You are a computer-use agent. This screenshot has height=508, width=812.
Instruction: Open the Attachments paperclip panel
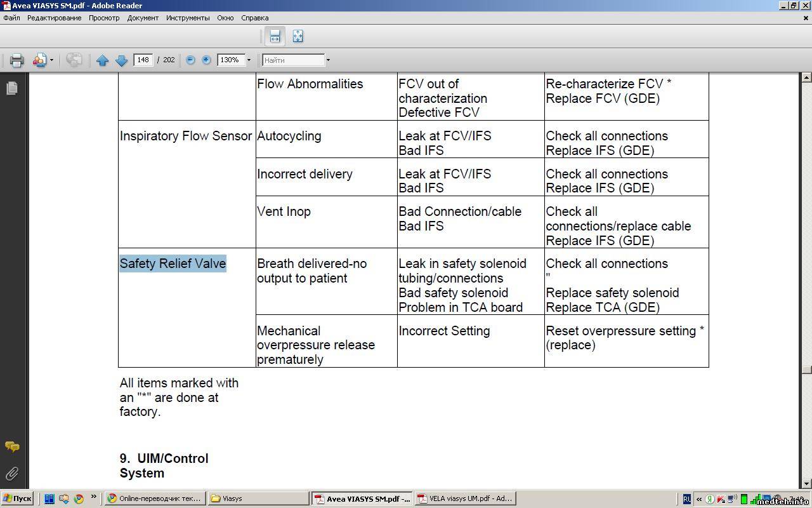click(x=12, y=474)
